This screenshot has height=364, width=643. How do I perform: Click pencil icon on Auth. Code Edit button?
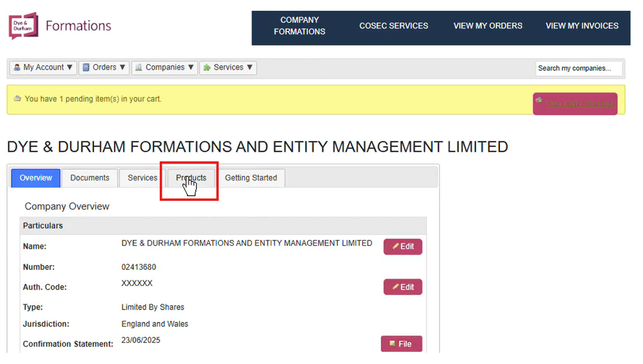[396, 286]
